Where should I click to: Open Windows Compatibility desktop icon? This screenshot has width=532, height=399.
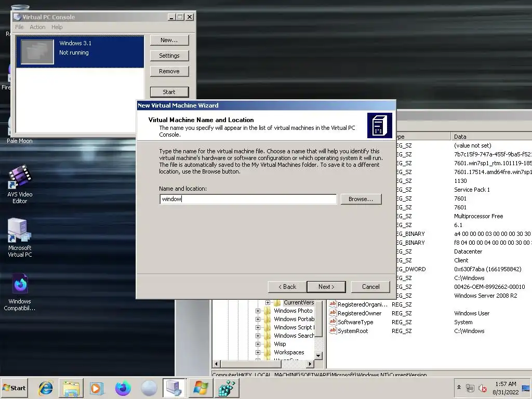(20, 292)
